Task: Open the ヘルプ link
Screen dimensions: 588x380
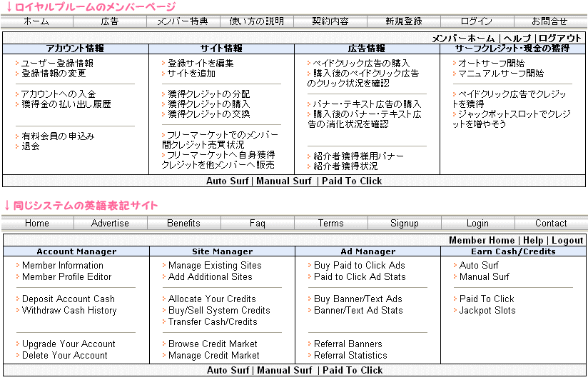Action: [517, 38]
